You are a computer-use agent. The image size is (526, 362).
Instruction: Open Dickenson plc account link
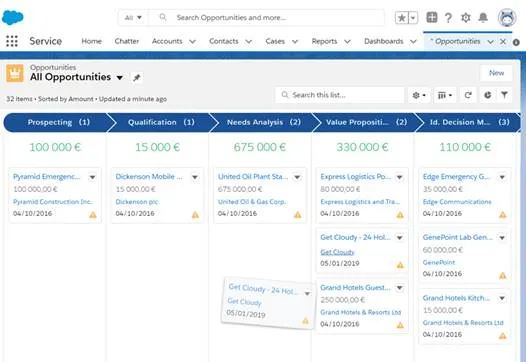pyautogui.click(x=137, y=202)
